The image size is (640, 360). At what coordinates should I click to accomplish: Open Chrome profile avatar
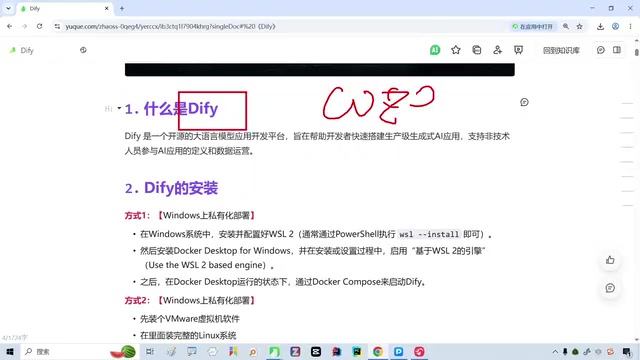[616, 27]
